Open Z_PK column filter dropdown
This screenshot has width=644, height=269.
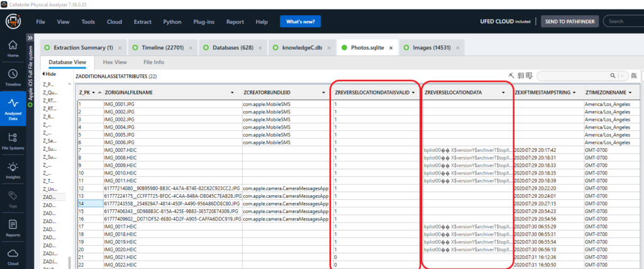(x=94, y=93)
